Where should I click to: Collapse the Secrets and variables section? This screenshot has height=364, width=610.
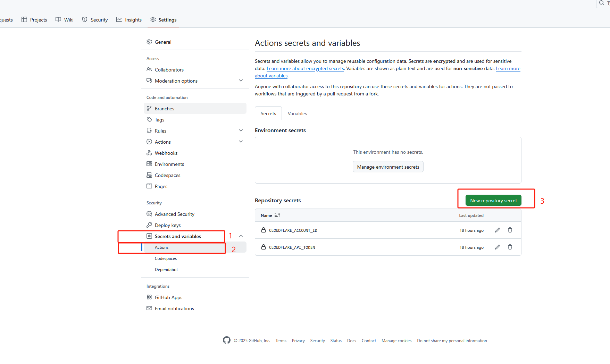point(241,236)
